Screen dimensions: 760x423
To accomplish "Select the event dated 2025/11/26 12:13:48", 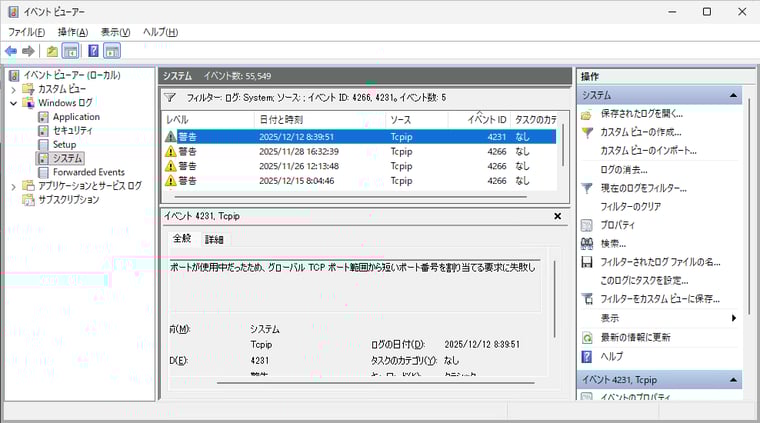I will pyautogui.click(x=360, y=166).
